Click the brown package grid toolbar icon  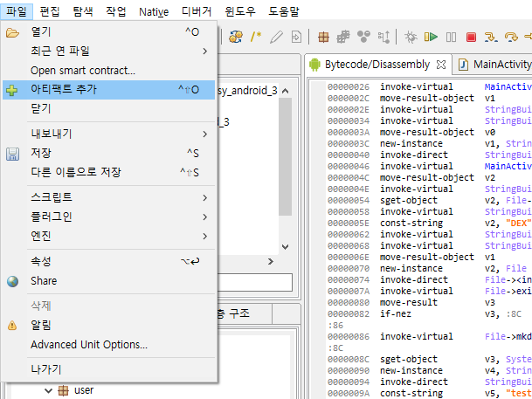pyautogui.click(x=323, y=37)
